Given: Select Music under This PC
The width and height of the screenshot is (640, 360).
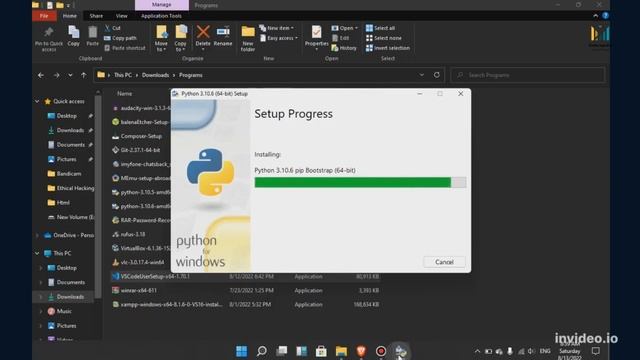Looking at the screenshot, I should pos(60,311).
